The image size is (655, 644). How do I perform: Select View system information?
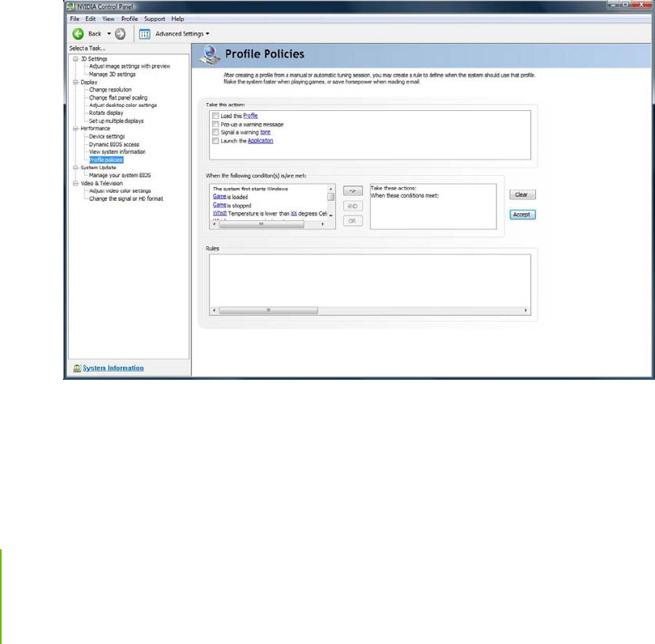tap(117, 151)
